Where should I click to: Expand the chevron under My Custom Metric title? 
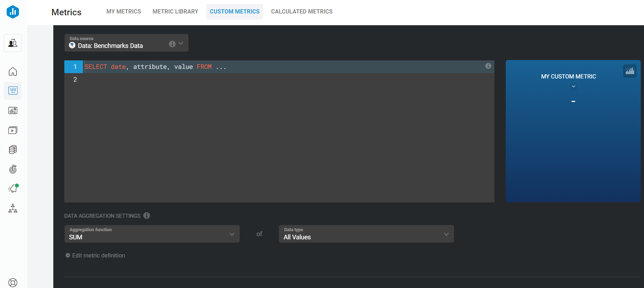[x=573, y=86]
